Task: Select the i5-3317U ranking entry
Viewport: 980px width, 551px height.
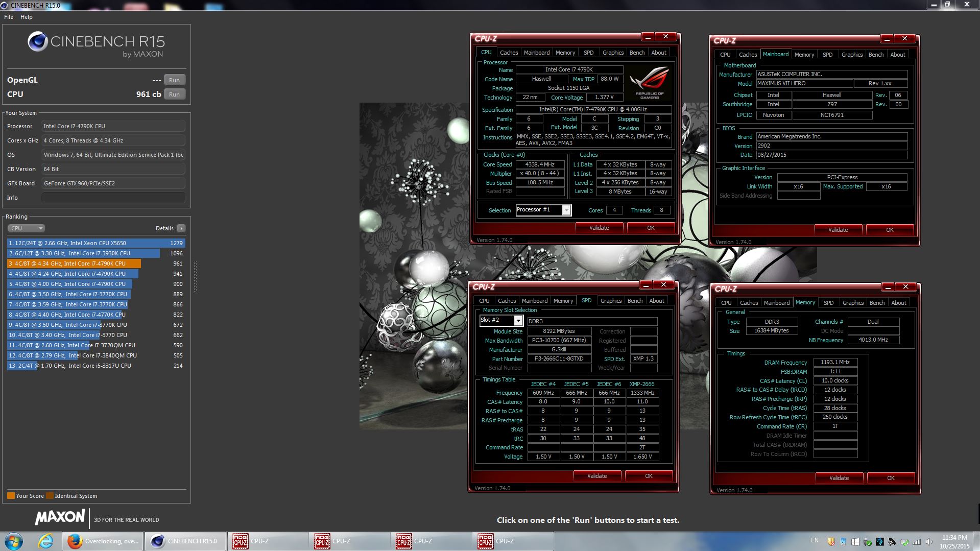Action: pyautogui.click(x=96, y=366)
